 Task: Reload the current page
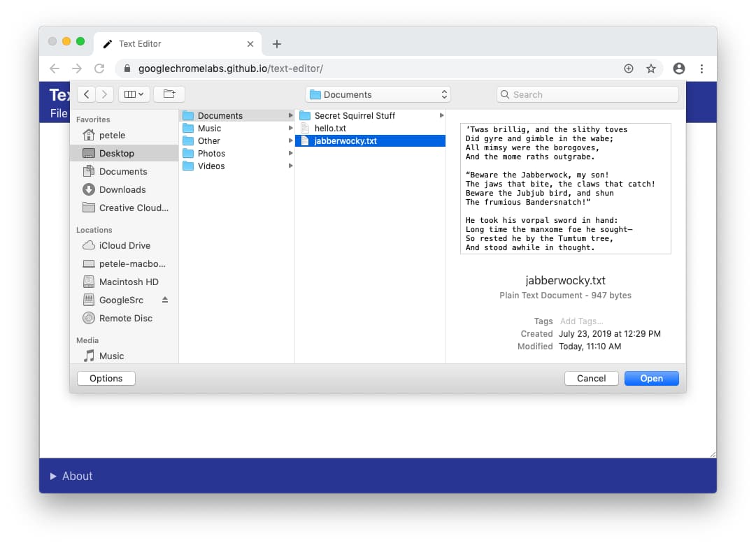(x=99, y=68)
